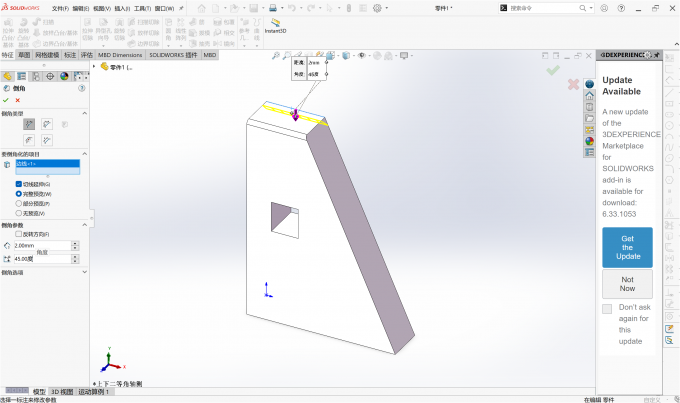
Task: Open the Custom Properties task pane tab
Action: pos(589,152)
